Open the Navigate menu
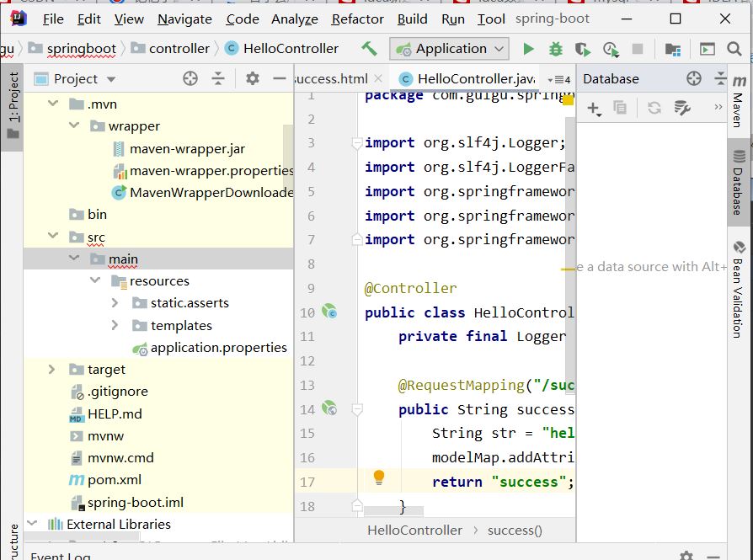 pos(184,19)
